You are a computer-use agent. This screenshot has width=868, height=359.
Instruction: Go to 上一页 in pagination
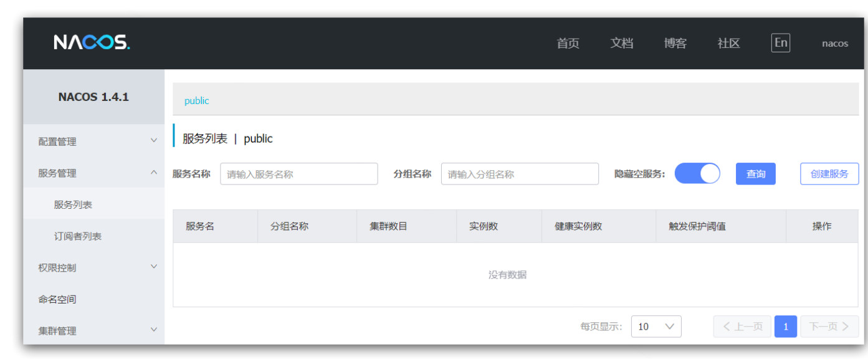click(742, 327)
